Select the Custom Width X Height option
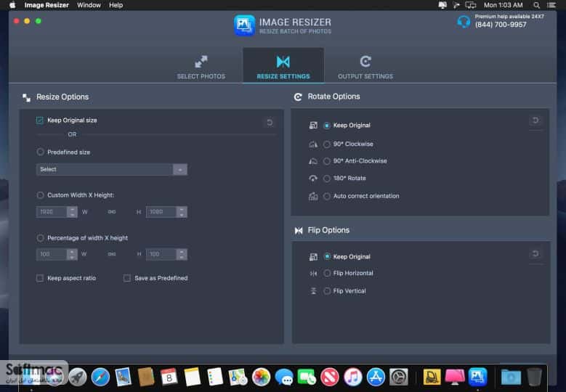Screen dimensions: 566x392 [x=40, y=195]
